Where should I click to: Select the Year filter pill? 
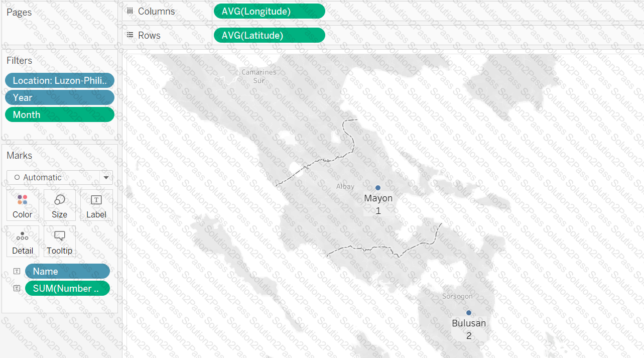coord(60,97)
